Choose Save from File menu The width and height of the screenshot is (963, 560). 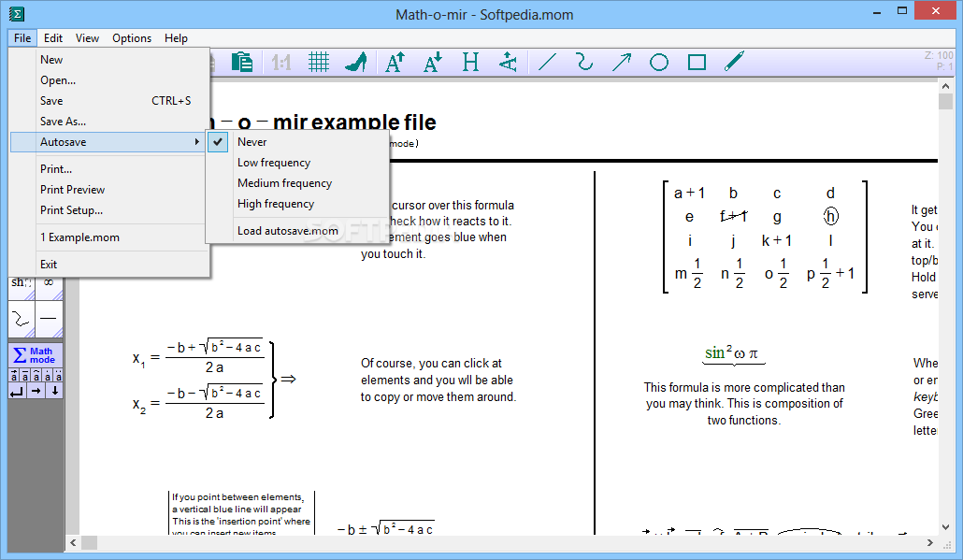[x=109, y=101]
